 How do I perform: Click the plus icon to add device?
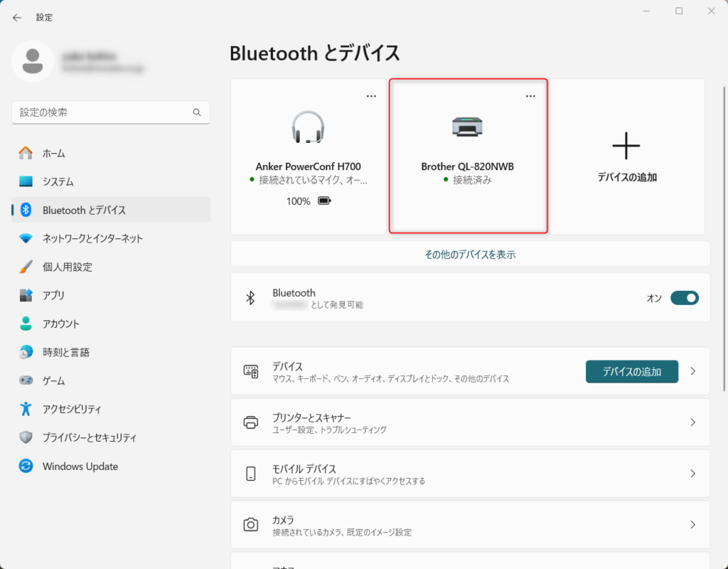[626, 146]
